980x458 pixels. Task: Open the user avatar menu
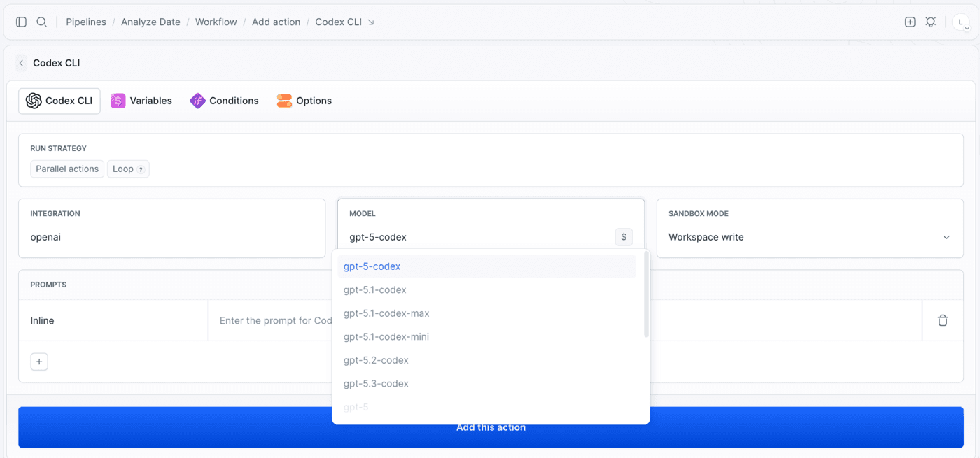[x=961, y=22]
